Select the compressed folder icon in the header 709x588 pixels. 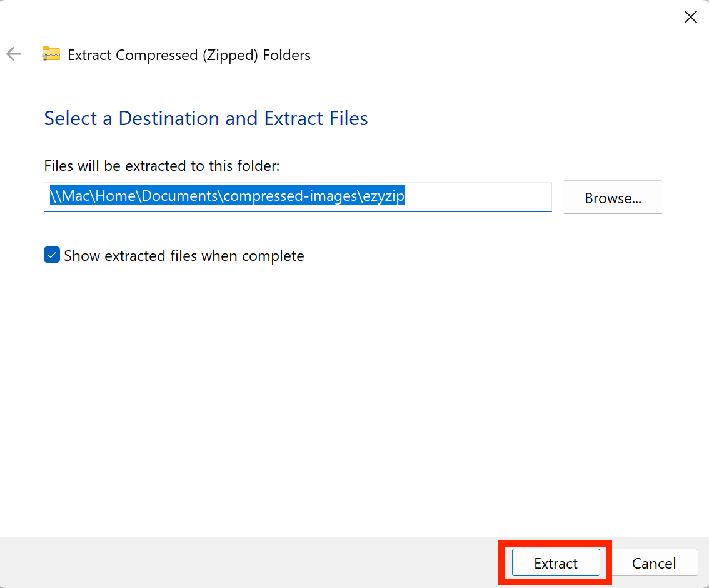coord(51,54)
